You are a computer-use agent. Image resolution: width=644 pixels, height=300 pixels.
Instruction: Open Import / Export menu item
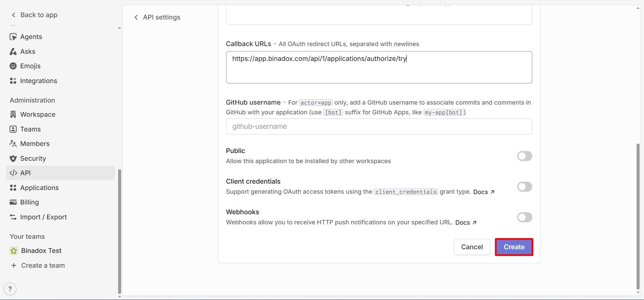[x=43, y=217]
